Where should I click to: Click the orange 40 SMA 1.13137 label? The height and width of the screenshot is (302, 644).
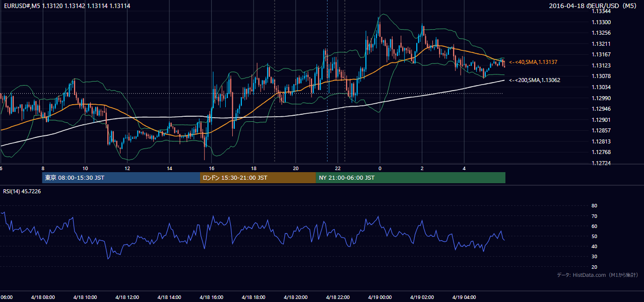click(533, 62)
